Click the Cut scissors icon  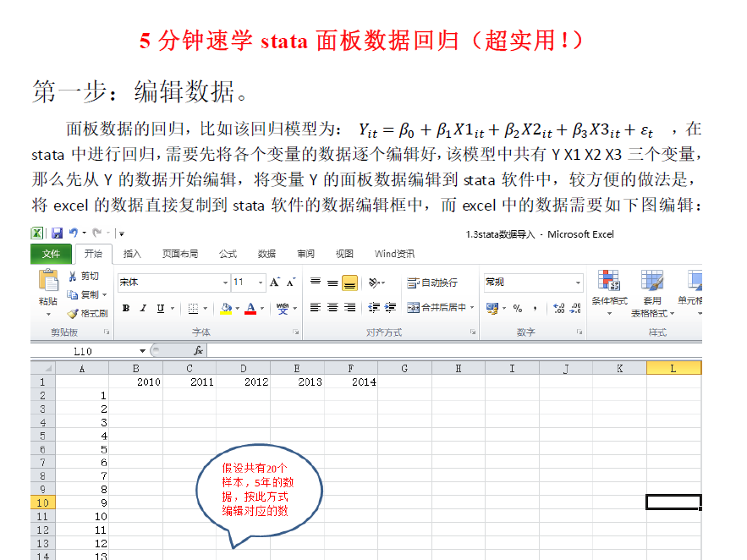[73, 276]
